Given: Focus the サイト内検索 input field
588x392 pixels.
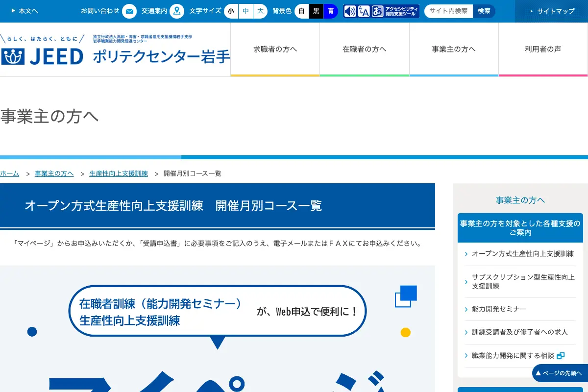Looking at the screenshot, I should click(x=448, y=11).
